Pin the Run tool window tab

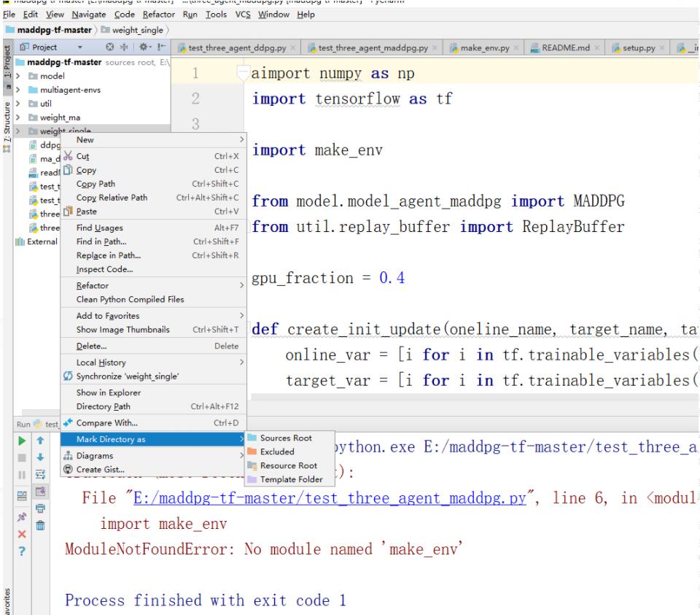click(21, 516)
